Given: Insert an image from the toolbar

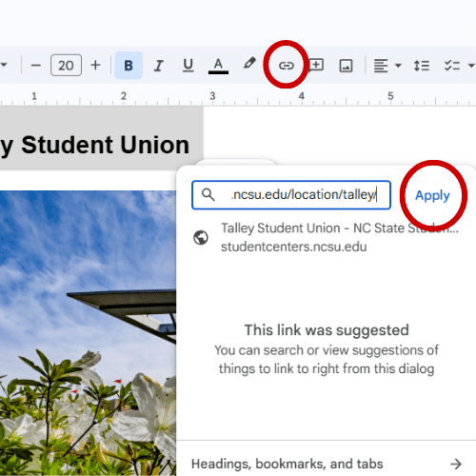Looking at the screenshot, I should [x=346, y=66].
